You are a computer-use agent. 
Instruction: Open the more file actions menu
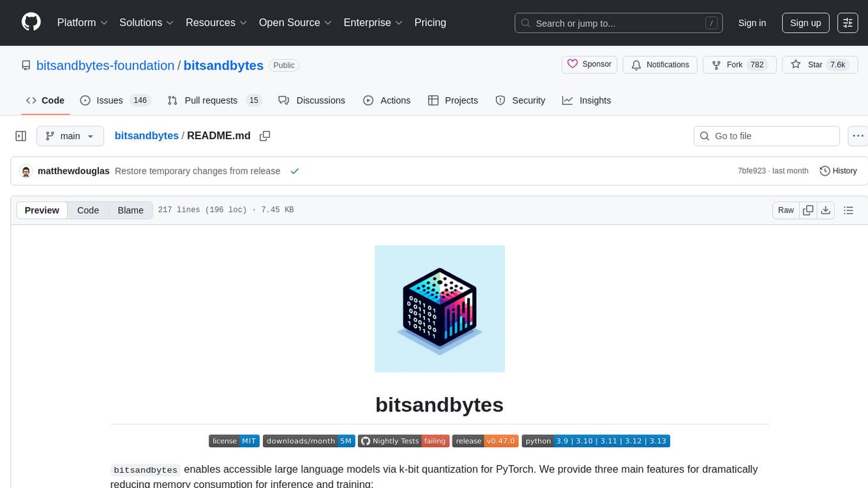858,136
